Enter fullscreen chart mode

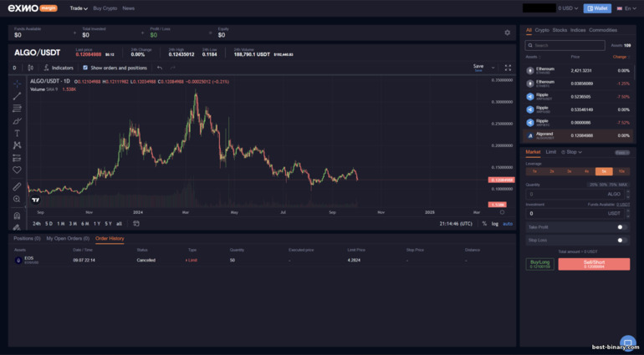pyautogui.click(x=508, y=68)
